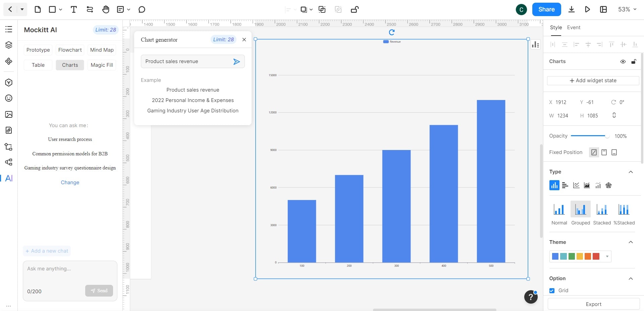
Task: Collapse the Option section
Action: click(x=631, y=278)
